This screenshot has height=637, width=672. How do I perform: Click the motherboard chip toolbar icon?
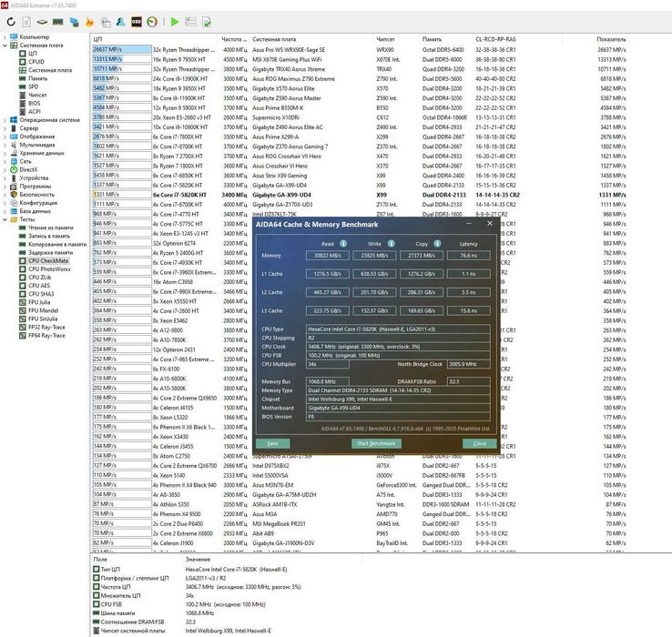pyautogui.click(x=42, y=22)
